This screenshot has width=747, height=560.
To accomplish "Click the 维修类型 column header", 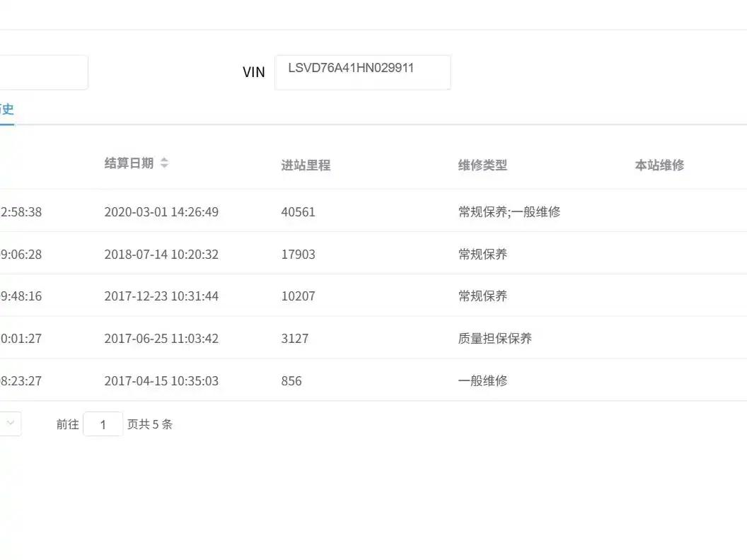I will click(x=482, y=165).
